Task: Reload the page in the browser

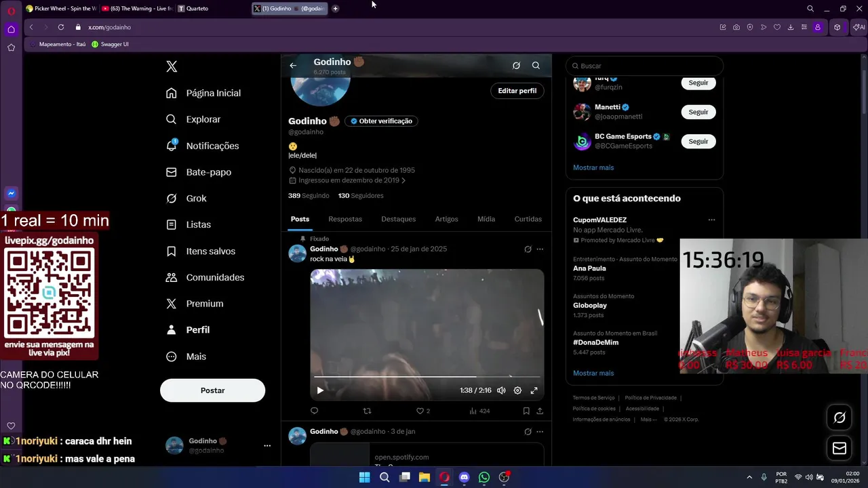Action: pyautogui.click(x=61, y=27)
